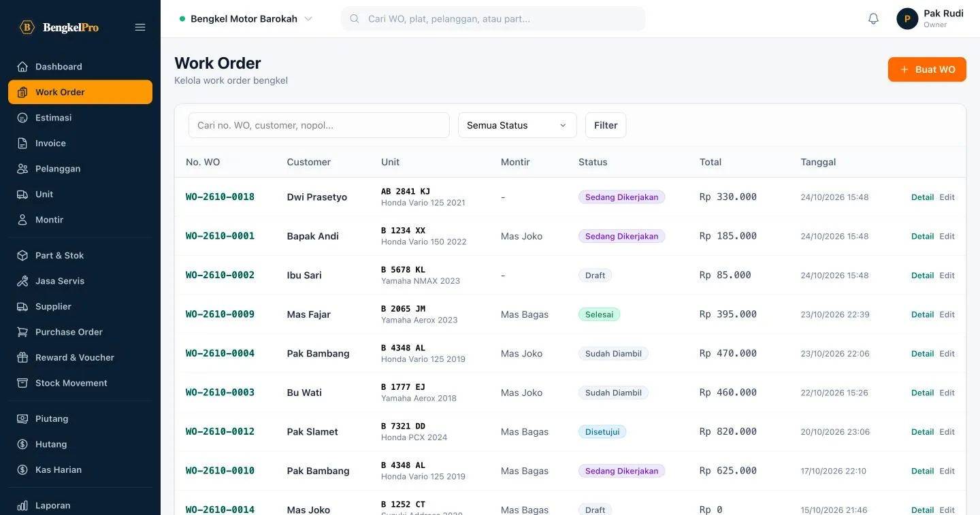Click the Tanggal column header
The height and width of the screenshot is (515, 980).
click(x=818, y=162)
